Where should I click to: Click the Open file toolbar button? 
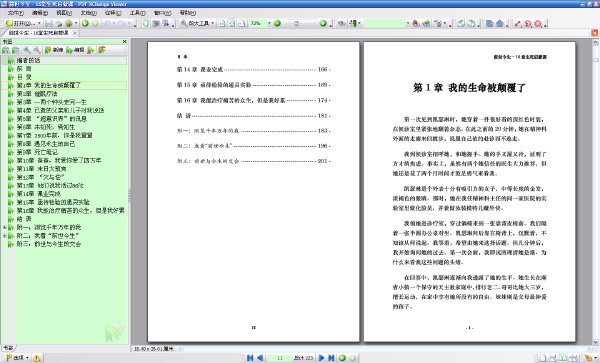21,23
